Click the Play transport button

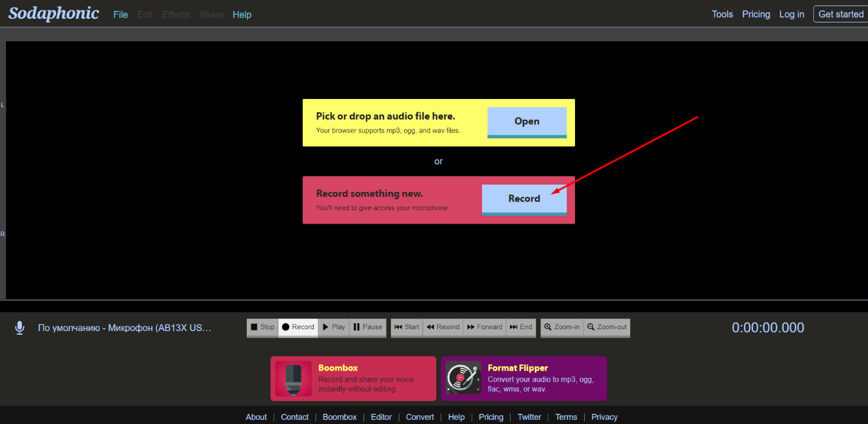pyautogui.click(x=334, y=327)
